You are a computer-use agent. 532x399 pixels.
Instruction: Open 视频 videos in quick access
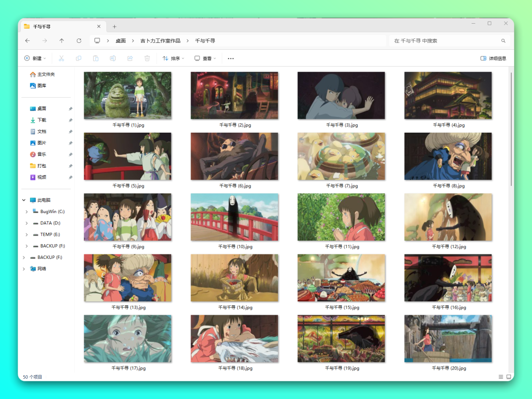(x=38, y=177)
